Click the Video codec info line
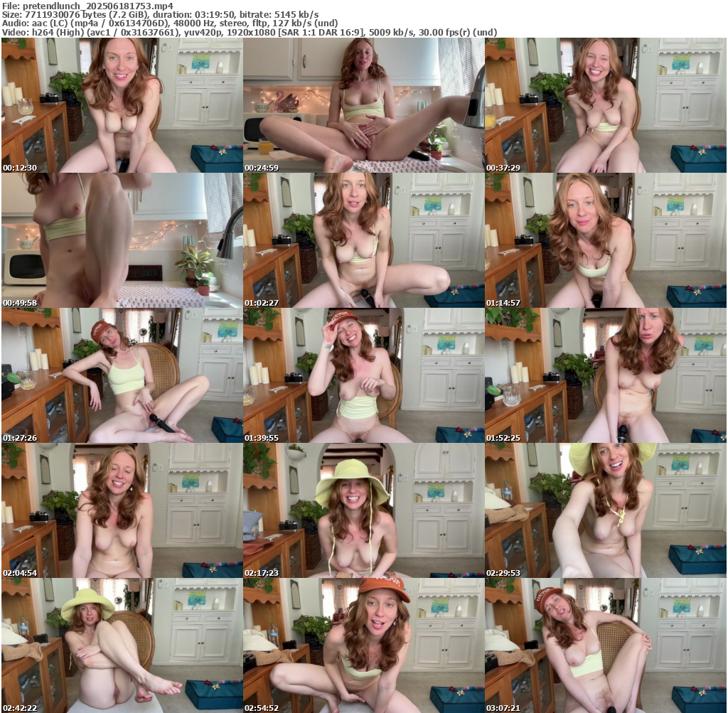The image size is (728, 713). pos(249,32)
